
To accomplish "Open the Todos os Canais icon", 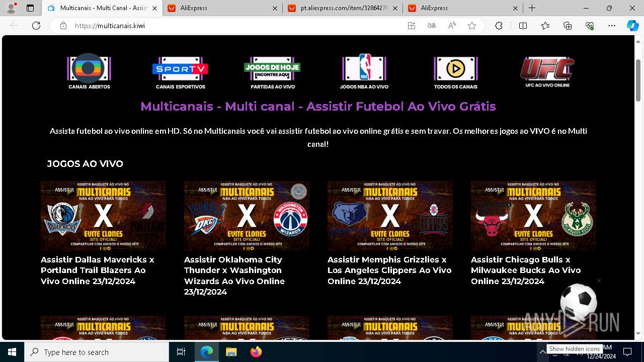I will click(456, 72).
